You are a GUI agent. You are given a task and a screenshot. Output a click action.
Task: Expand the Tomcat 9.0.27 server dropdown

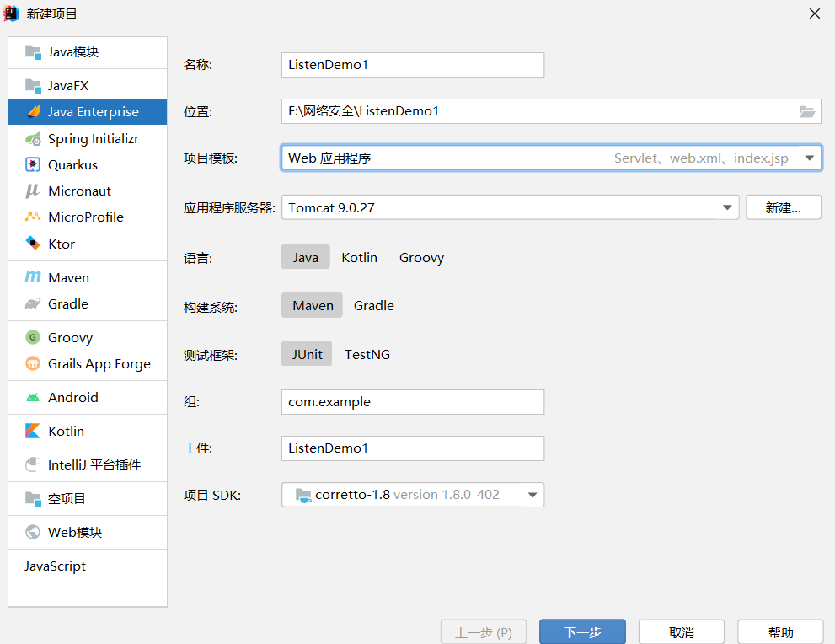click(727, 207)
